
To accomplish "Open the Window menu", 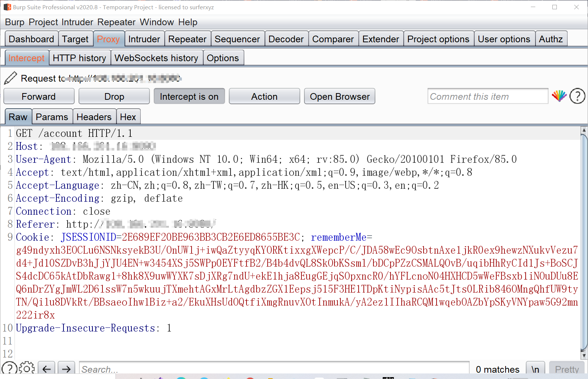I will pos(157,22).
